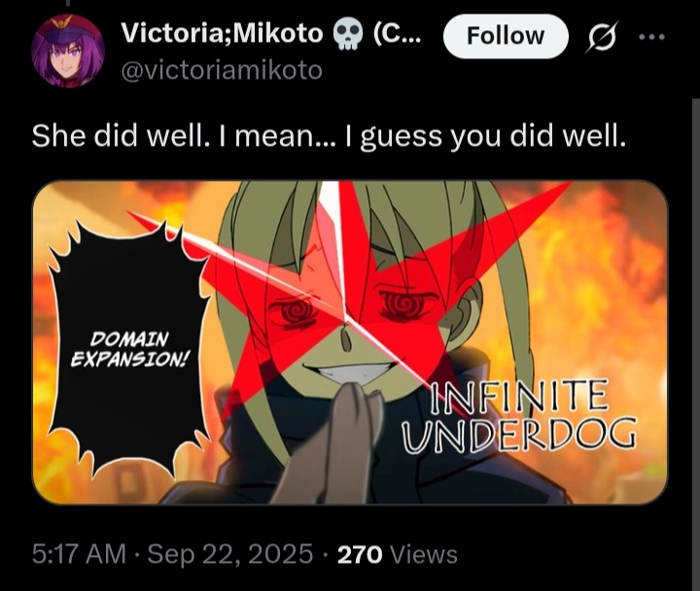View the 270 Views count details
The width and height of the screenshot is (700, 591).
click(398, 555)
